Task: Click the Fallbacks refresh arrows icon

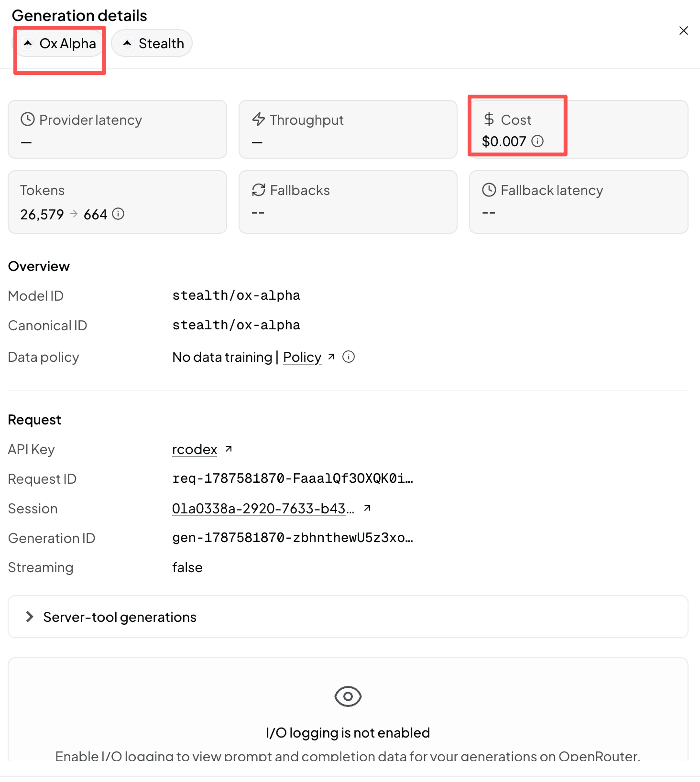Action: [259, 190]
